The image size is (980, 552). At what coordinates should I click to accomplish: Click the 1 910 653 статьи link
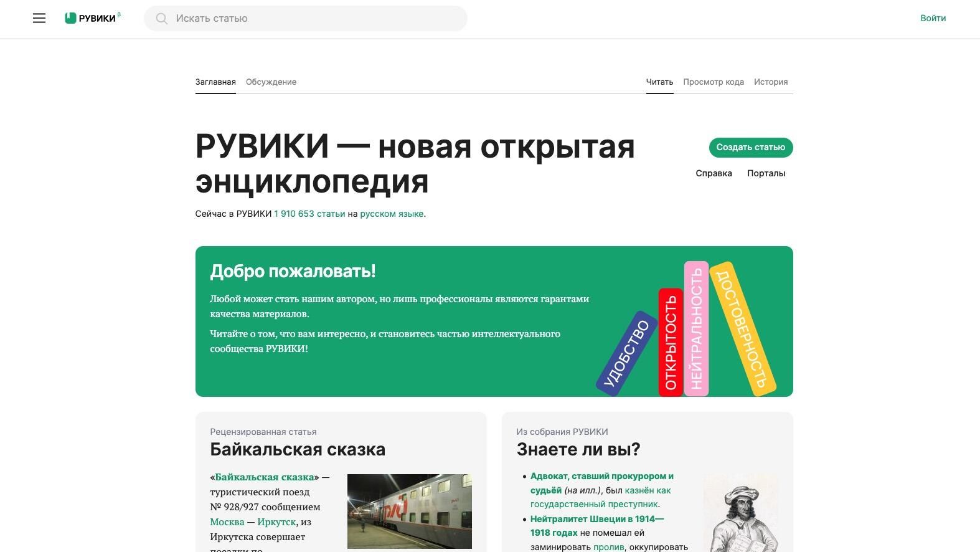pyautogui.click(x=309, y=214)
